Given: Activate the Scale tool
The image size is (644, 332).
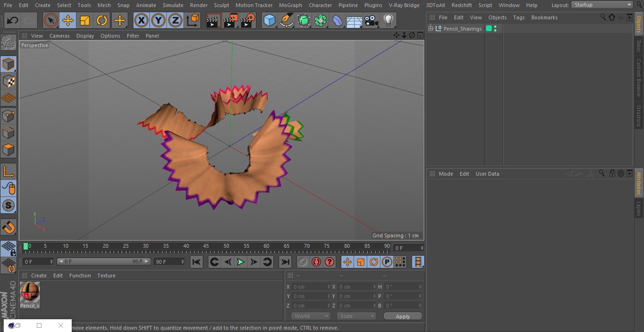Looking at the screenshot, I should pos(85,21).
